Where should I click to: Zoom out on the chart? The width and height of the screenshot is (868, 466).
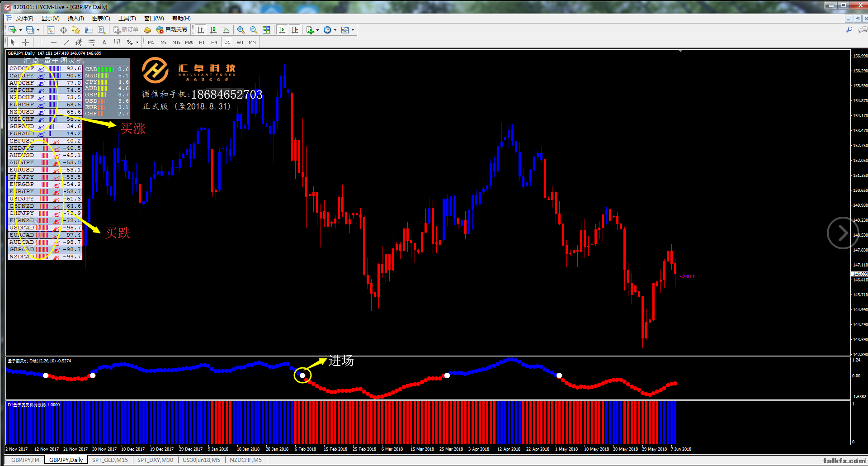point(254,30)
